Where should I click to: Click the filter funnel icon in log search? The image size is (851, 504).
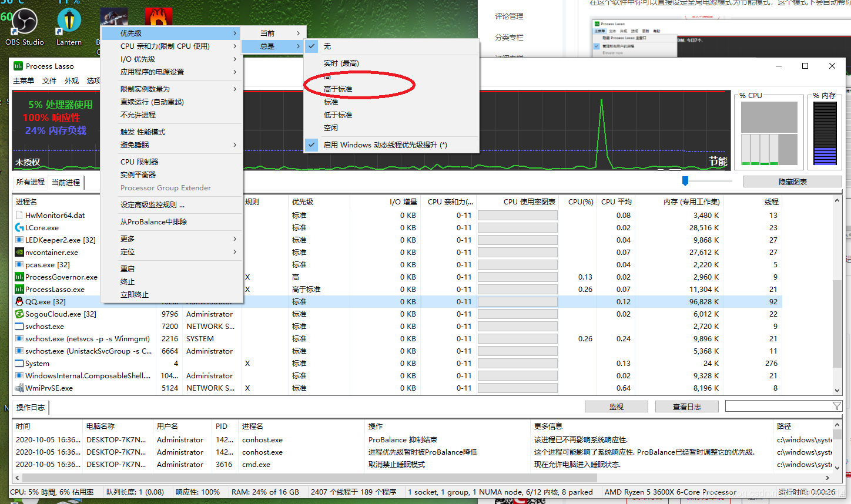pos(837,406)
